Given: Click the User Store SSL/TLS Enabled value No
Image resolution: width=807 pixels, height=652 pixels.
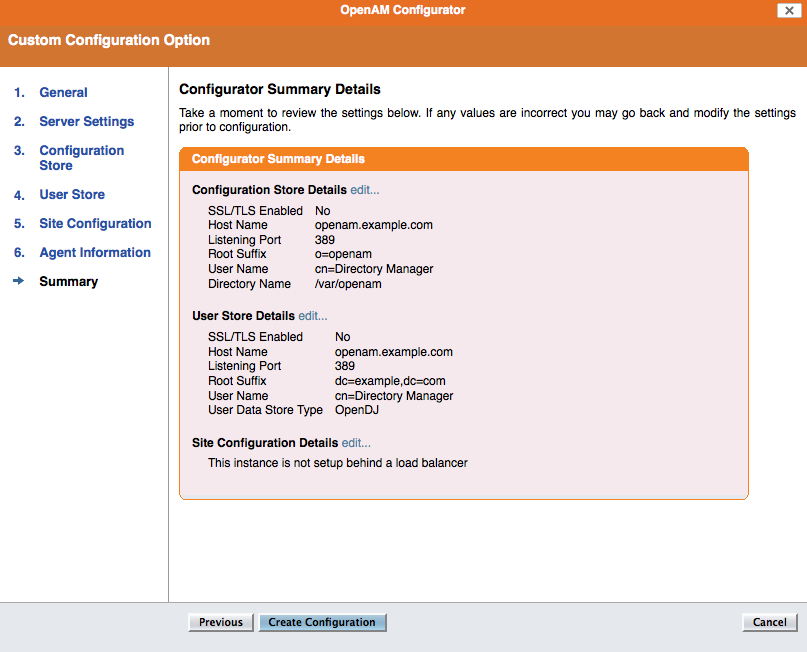Looking at the screenshot, I should pyautogui.click(x=343, y=337).
